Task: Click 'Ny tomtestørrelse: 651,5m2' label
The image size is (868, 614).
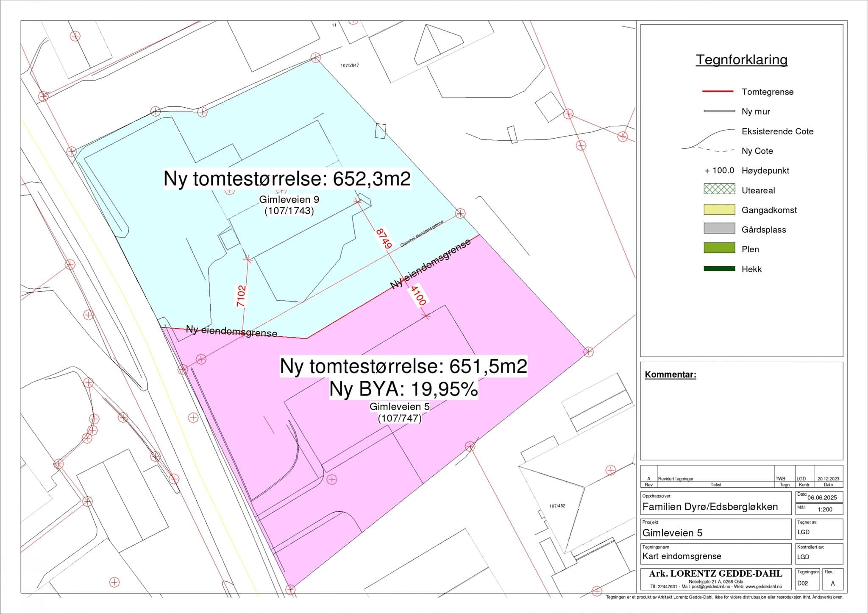Action: point(403,366)
